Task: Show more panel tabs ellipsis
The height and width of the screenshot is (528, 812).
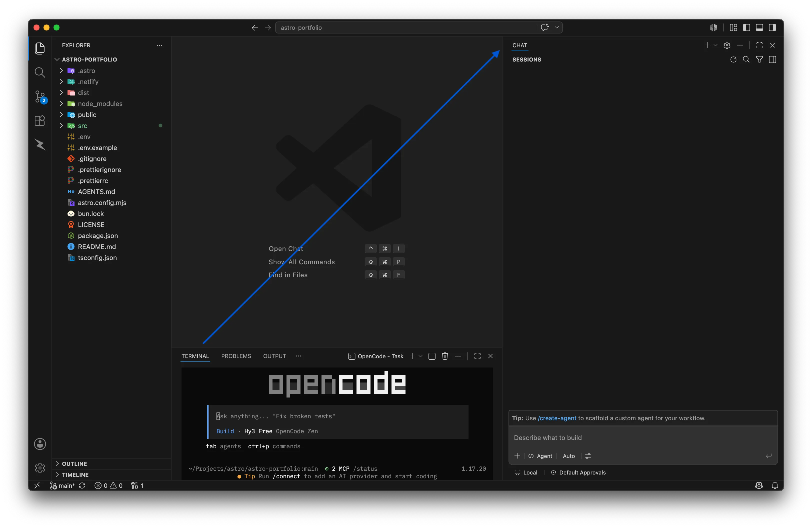Action: [298, 356]
